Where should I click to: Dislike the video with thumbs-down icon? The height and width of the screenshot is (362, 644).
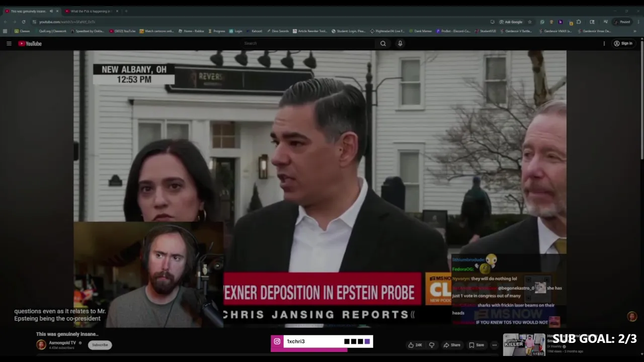pos(431,345)
